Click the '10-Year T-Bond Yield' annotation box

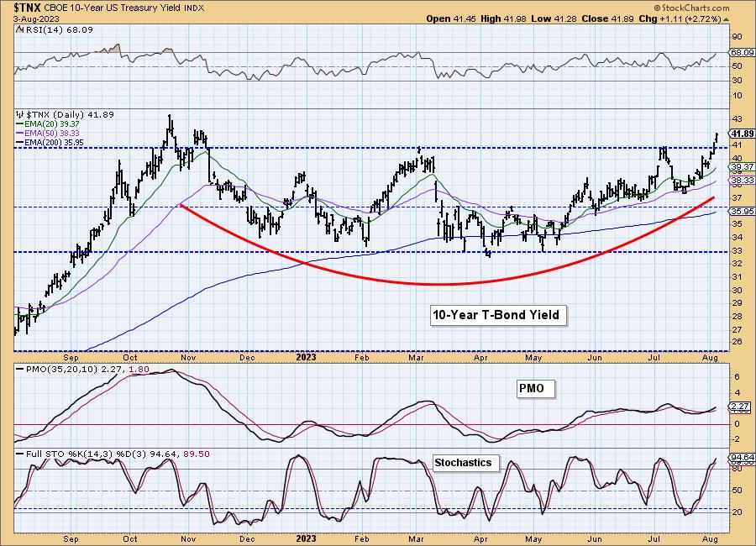(x=498, y=316)
